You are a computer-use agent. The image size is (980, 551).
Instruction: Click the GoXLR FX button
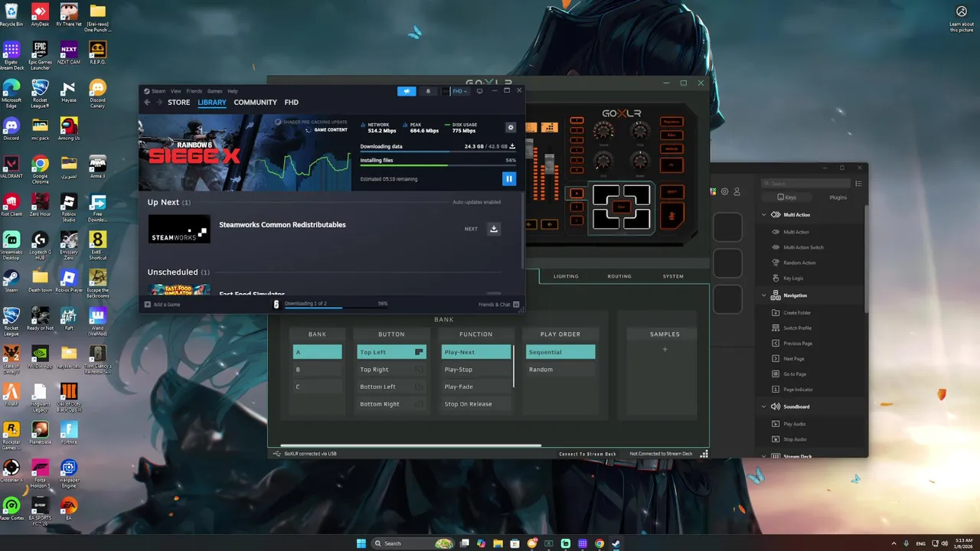(x=671, y=164)
